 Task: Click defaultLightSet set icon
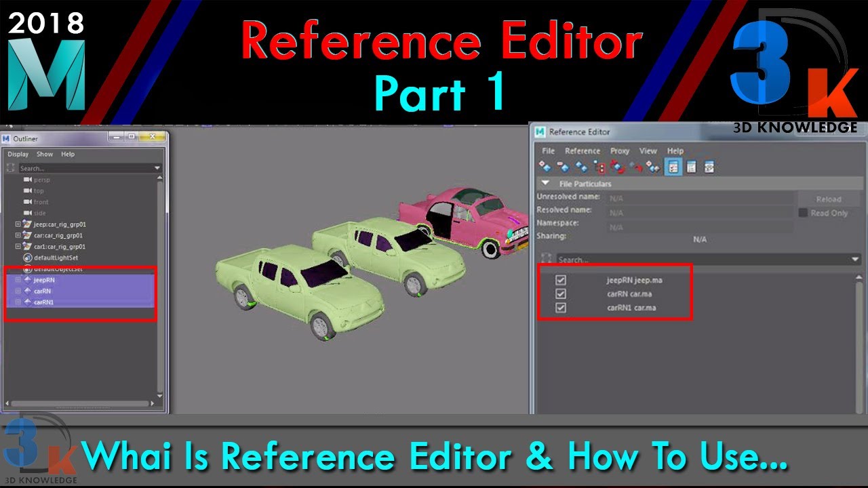point(28,258)
